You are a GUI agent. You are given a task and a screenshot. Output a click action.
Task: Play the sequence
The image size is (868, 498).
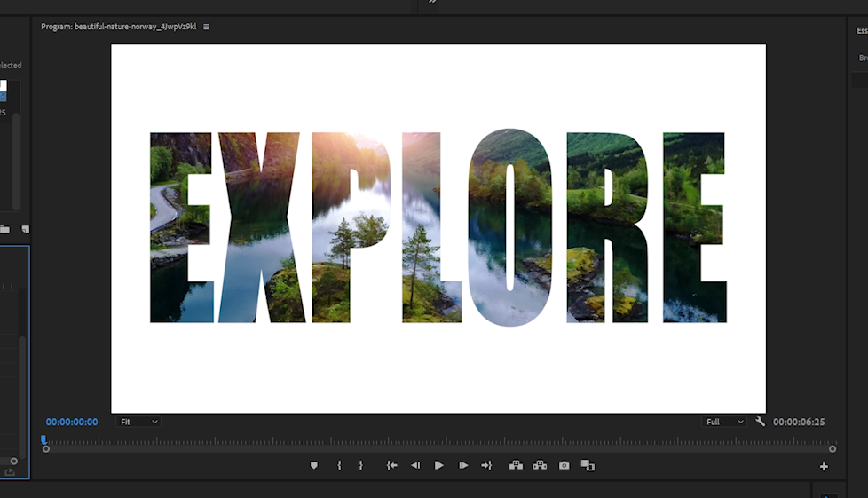point(439,466)
